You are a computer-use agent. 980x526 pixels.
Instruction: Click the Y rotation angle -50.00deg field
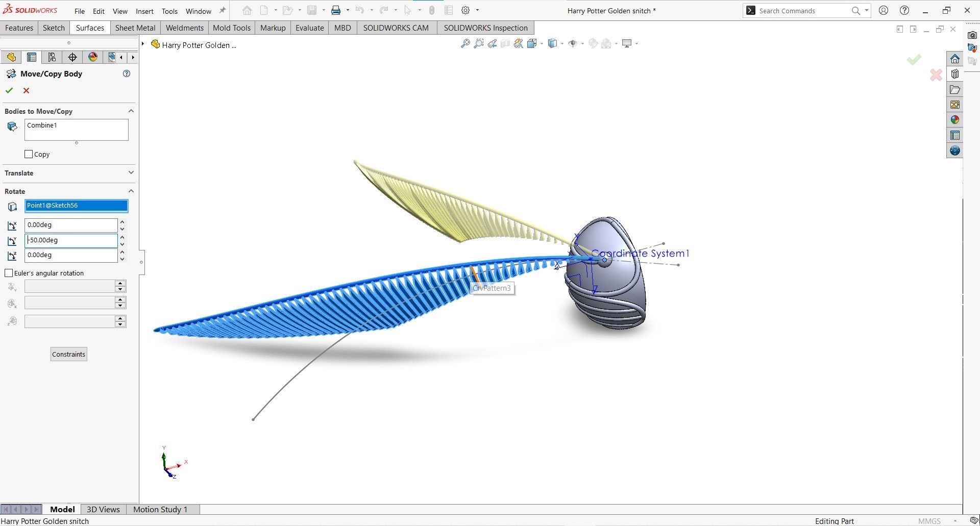point(71,240)
